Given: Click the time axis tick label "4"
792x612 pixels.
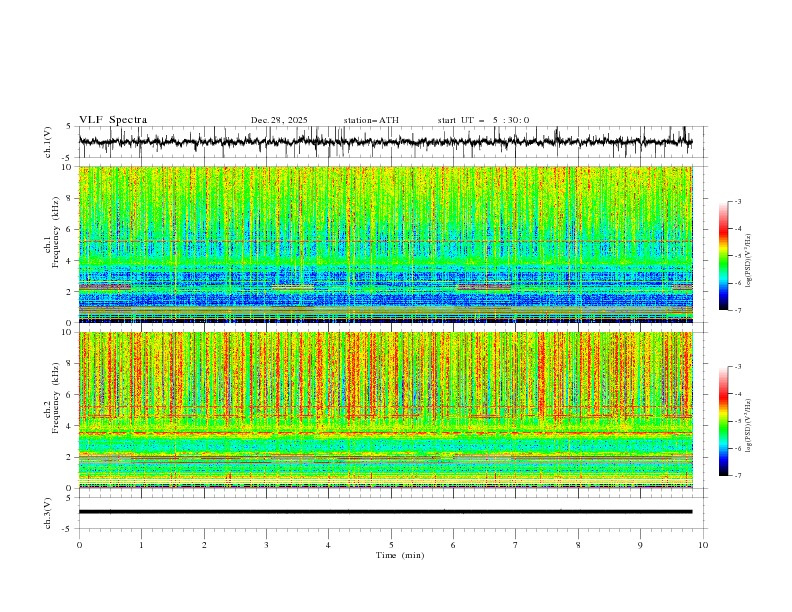Looking at the screenshot, I should [328, 545].
